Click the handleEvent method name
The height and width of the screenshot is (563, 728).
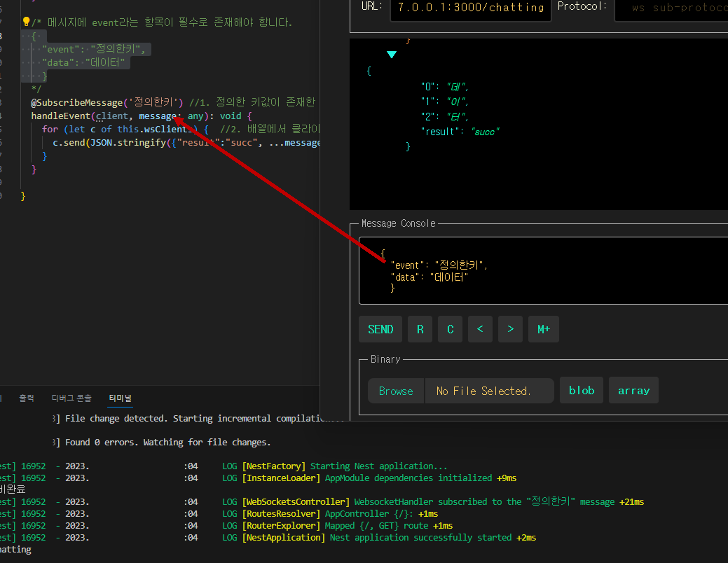click(61, 116)
